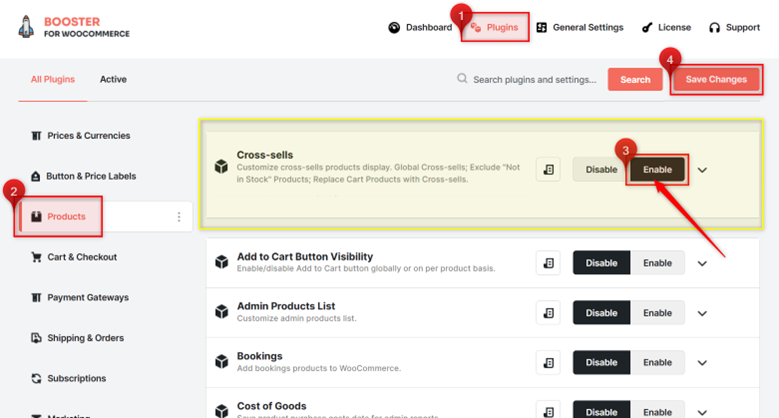Open Bookings documentation icon
Viewport: 779px width, 418px height.
tap(548, 362)
